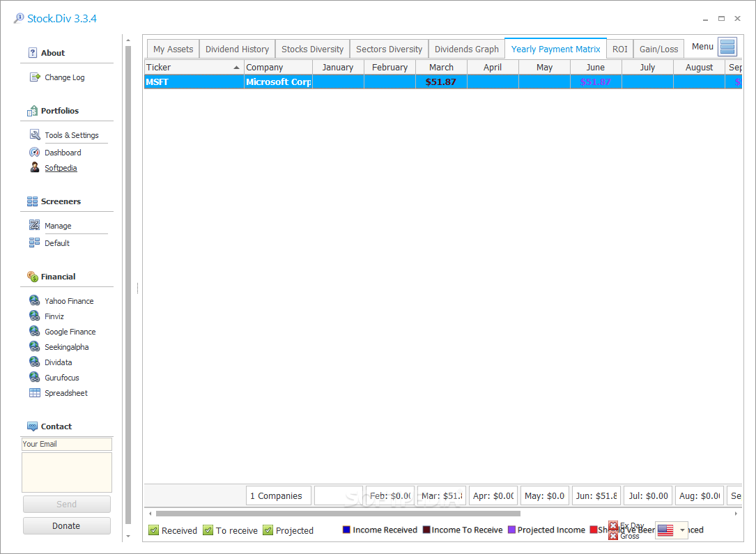Click the Portfolios building icon
Image resolution: width=756 pixels, height=554 pixels.
coord(32,111)
